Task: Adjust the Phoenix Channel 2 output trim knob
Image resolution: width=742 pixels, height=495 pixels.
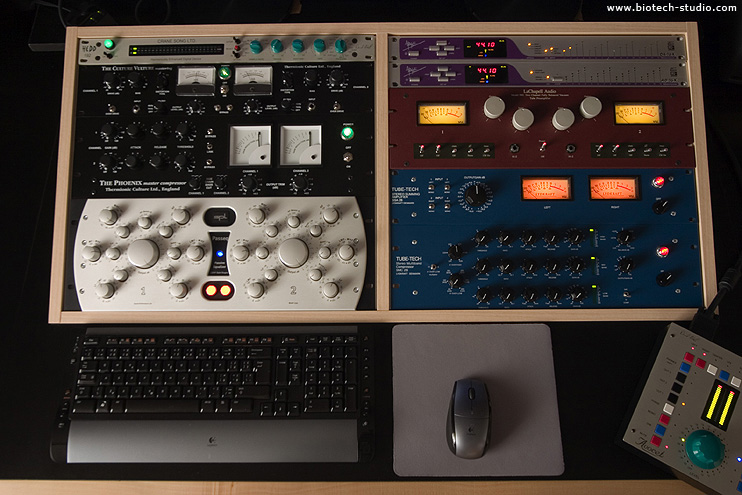Action: pos(300,182)
